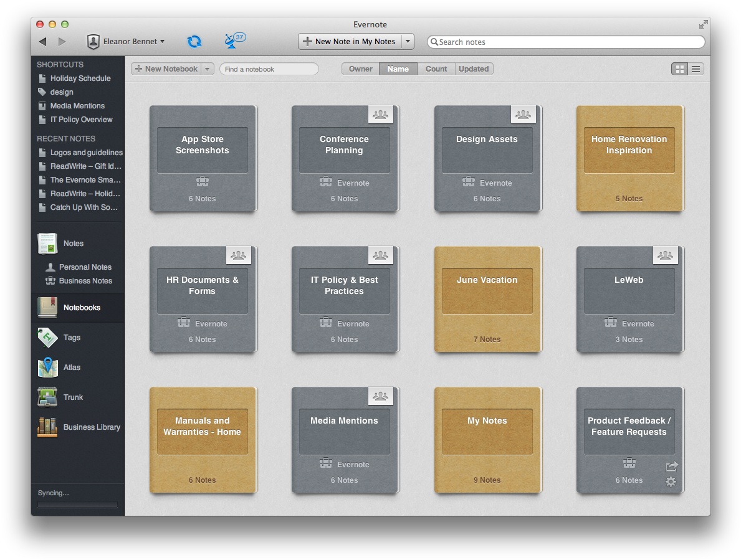
Task: Switch to grid view of notebooks
Action: pyautogui.click(x=679, y=69)
